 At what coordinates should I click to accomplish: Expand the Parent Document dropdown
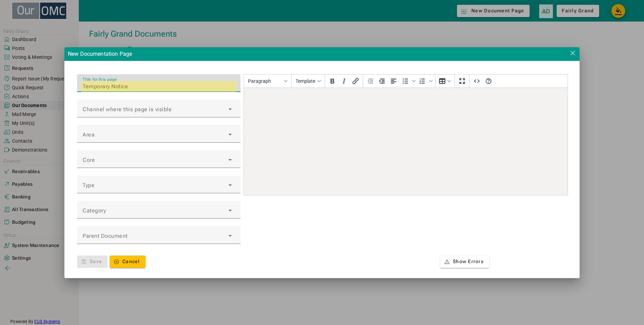tap(159, 235)
